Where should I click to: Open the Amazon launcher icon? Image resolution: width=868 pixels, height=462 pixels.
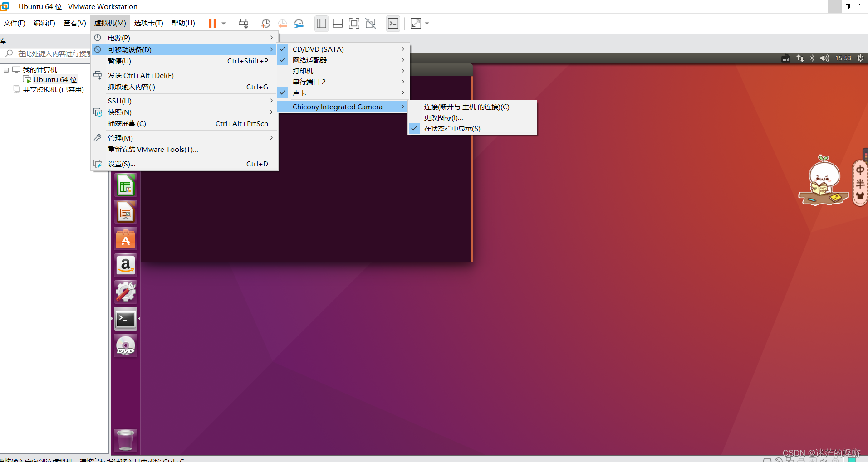tap(126, 265)
